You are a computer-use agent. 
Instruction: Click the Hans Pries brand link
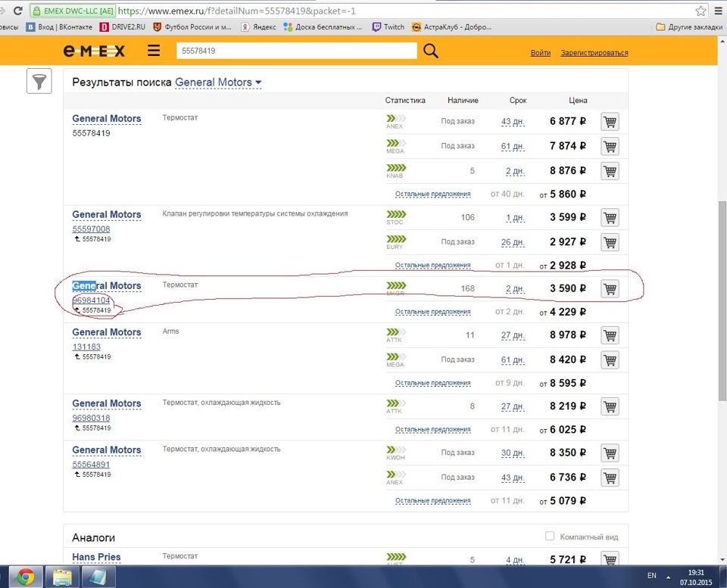tap(96, 557)
